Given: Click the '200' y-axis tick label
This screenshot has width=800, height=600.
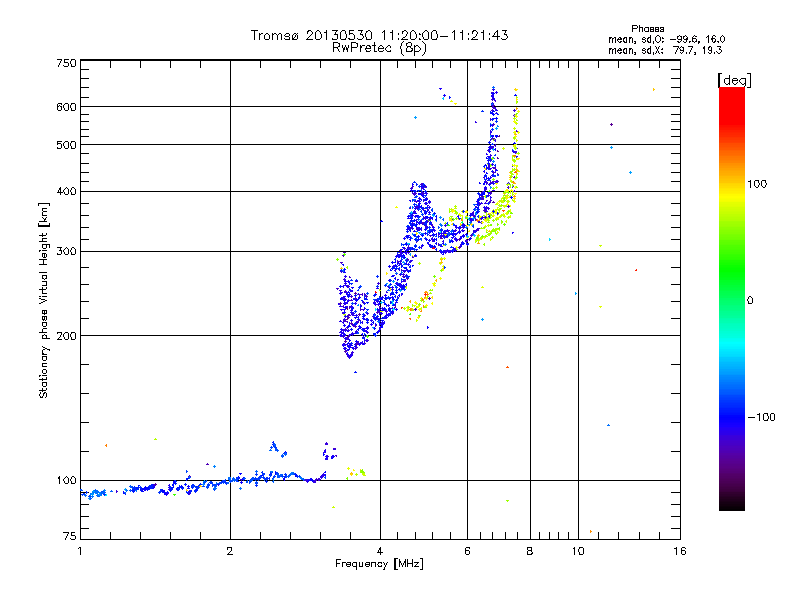Looking at the screenshot, I should (66, 336).
